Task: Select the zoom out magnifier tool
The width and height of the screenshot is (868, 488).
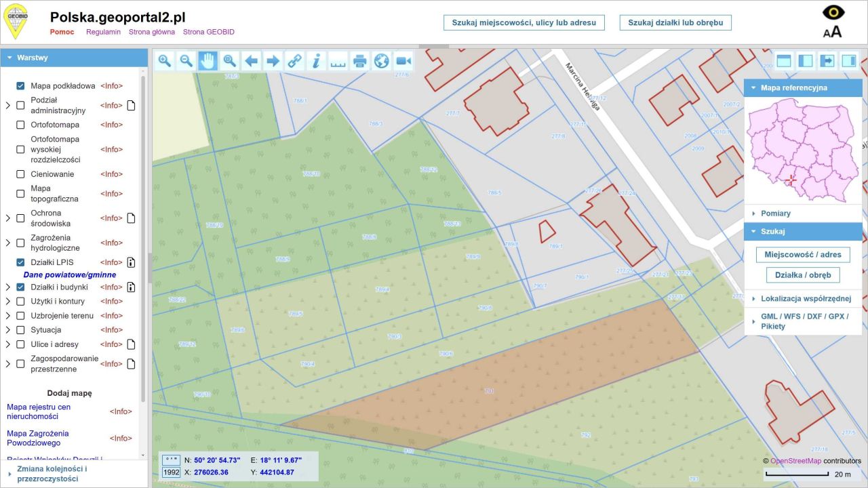Action: (x=186, y=61)
